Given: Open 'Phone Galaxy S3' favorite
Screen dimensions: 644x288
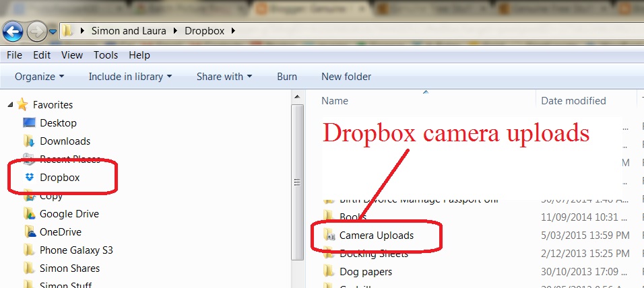Looking at the screenshot, I should coord(76,250).
